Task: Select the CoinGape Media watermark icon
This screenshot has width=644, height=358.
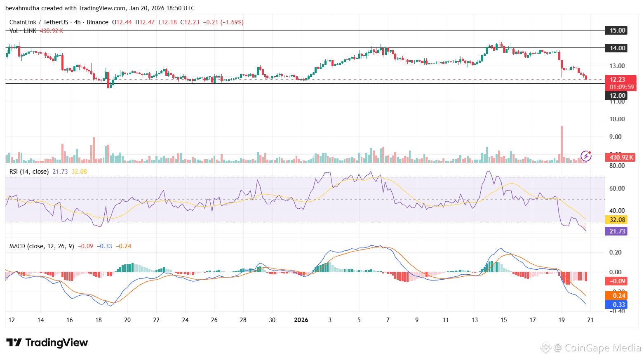Action: pos(546,348)
